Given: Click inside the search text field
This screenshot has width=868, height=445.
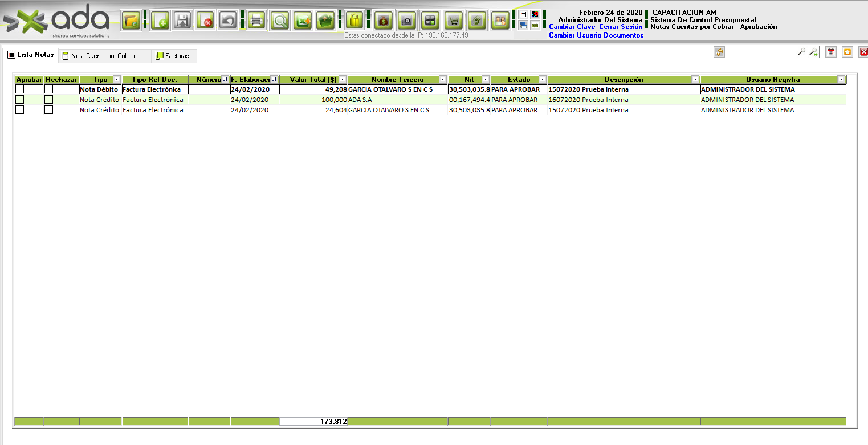Looking at the screenshot, I should click(x=761, y=52).
